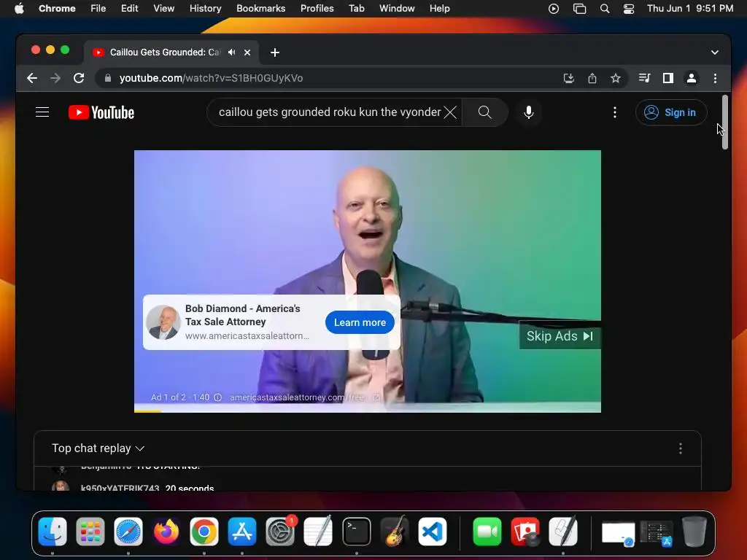Click the screen recording menu bar icon

553,9
